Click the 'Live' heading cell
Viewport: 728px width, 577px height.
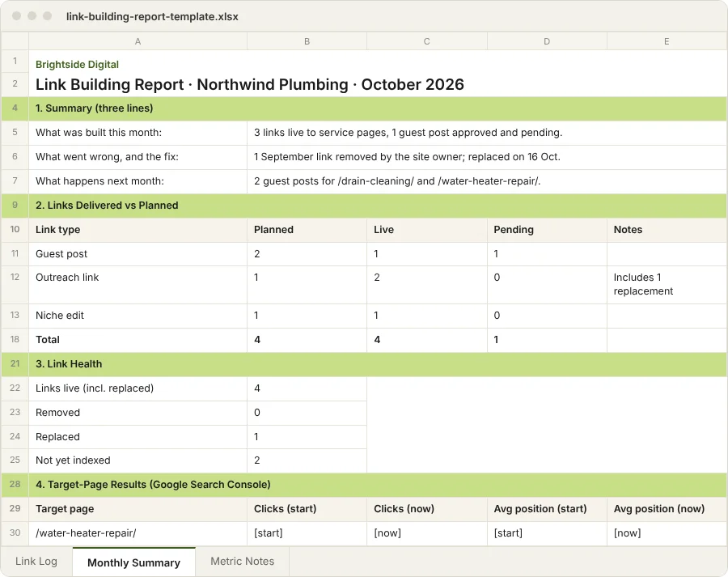(426, 230)
